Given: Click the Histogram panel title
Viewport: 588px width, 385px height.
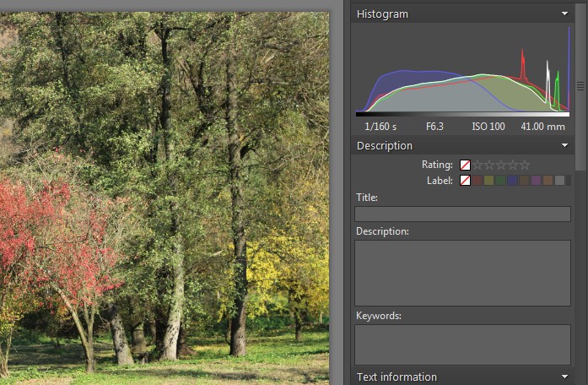Looking at the screenshot, I should click(x=382, y=14).
